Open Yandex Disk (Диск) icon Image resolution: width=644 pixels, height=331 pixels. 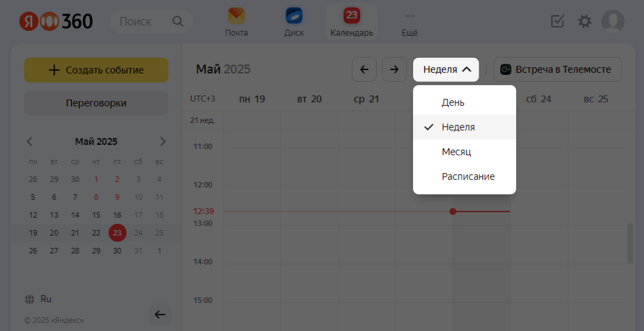tap(294, 21)
